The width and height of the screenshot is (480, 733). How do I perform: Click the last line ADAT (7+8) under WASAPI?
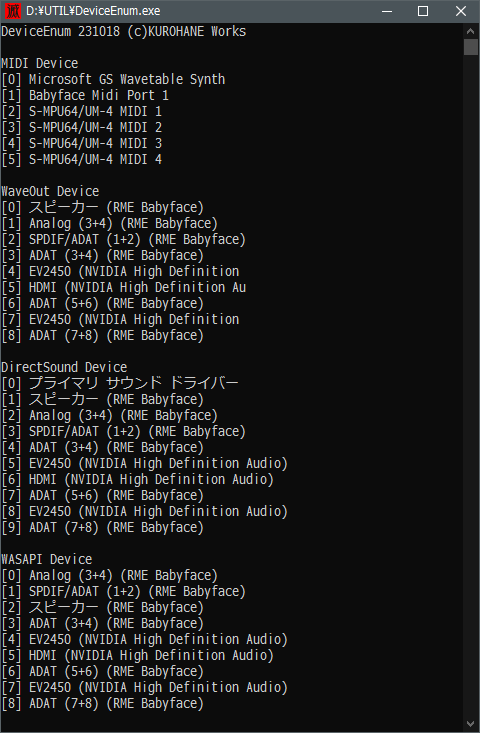point(103,704)
